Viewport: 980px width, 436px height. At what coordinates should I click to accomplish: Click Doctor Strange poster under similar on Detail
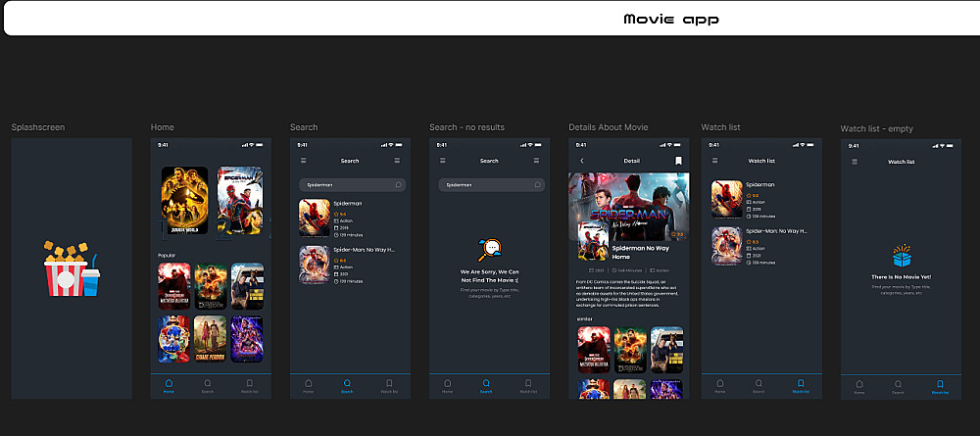click(594, 350)
